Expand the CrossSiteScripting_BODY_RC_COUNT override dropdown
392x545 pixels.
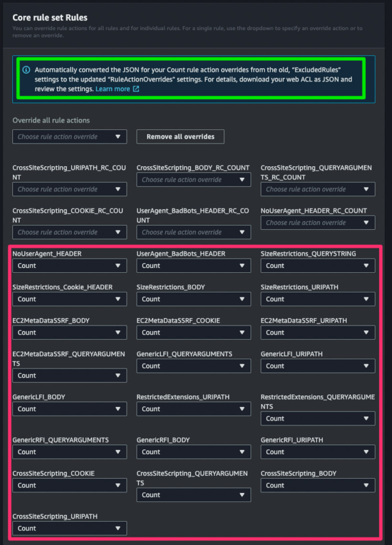[x=194, y=180]
